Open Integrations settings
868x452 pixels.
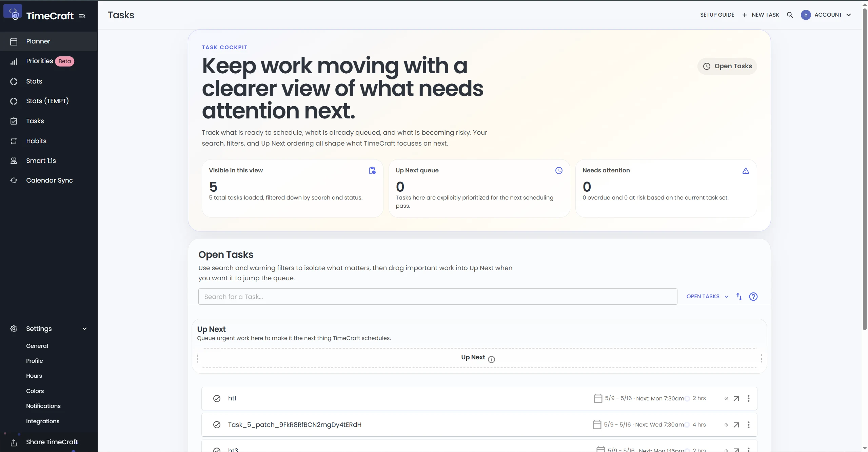43,421
